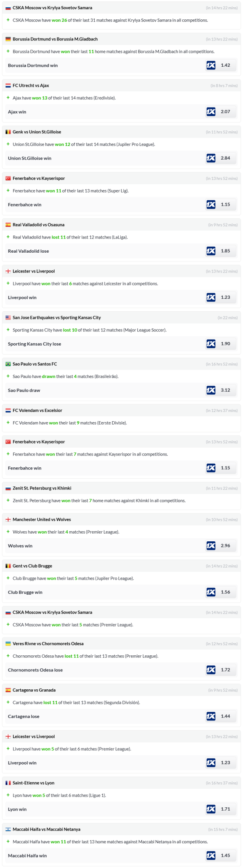Select the 1.72 odds for Chornomorets Odesa lose
The height and width of the screenshot is (868, 243).
coord(226,670)
